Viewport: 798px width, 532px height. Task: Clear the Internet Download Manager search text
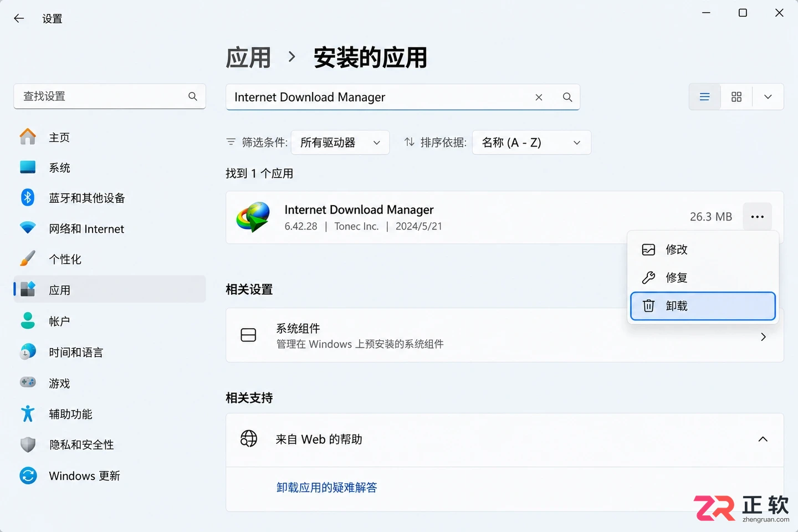pyautogui.click(x=539, y=97)
